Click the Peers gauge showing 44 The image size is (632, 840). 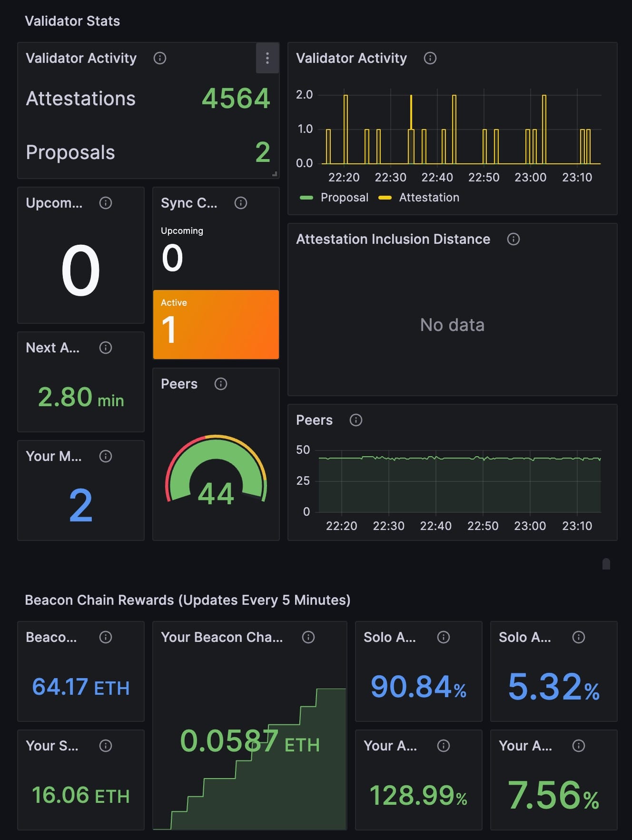click(216, 471)
